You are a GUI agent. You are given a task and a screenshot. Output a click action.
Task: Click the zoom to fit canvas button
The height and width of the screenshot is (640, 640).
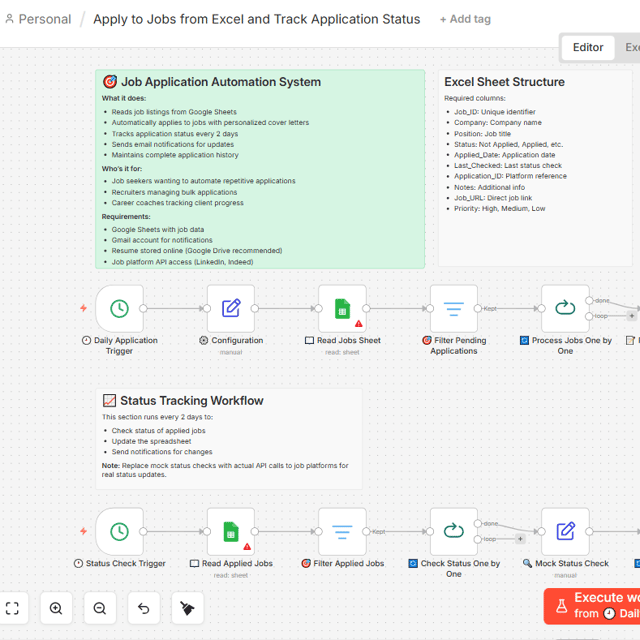tap(12, 608)
